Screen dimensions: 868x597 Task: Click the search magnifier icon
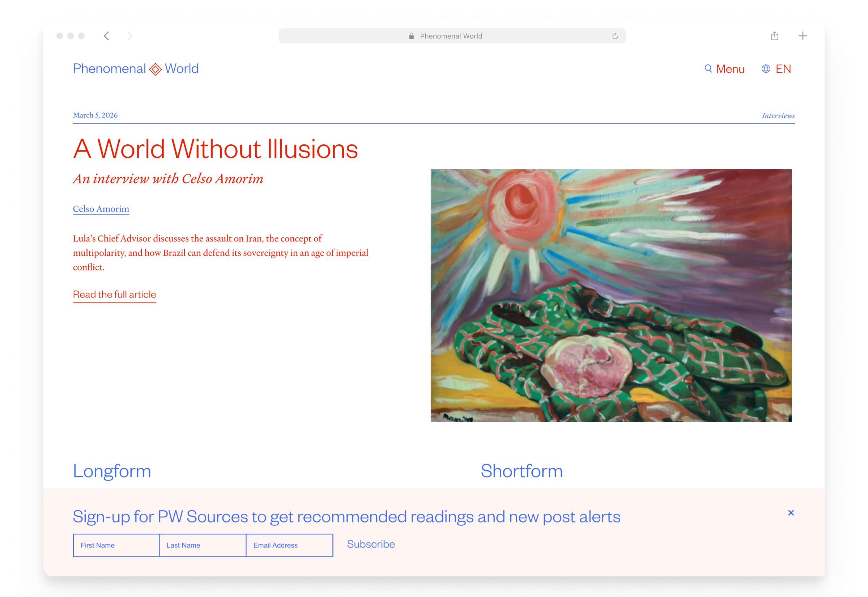click(x=708, y=69)
